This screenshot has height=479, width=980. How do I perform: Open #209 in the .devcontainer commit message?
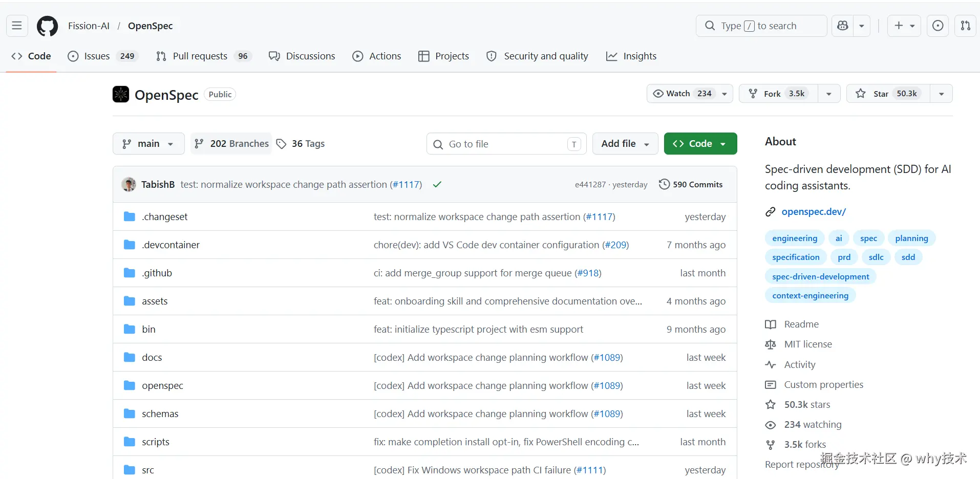pos(615,245)
